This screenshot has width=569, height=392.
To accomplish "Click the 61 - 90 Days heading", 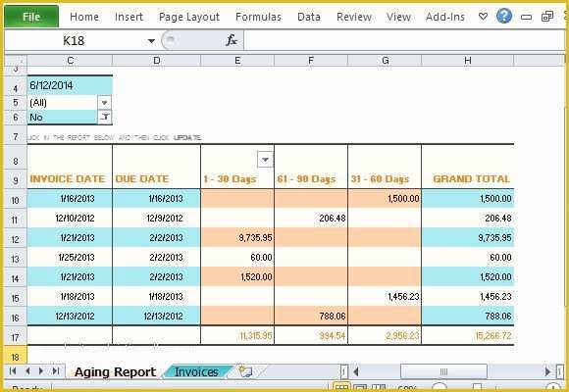I will [306, 179].
